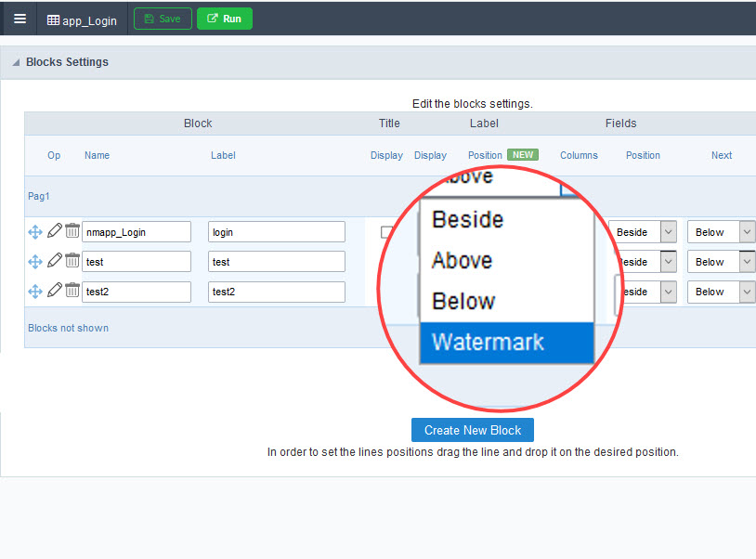
Task: Click the Next column header
Action: 722,155
